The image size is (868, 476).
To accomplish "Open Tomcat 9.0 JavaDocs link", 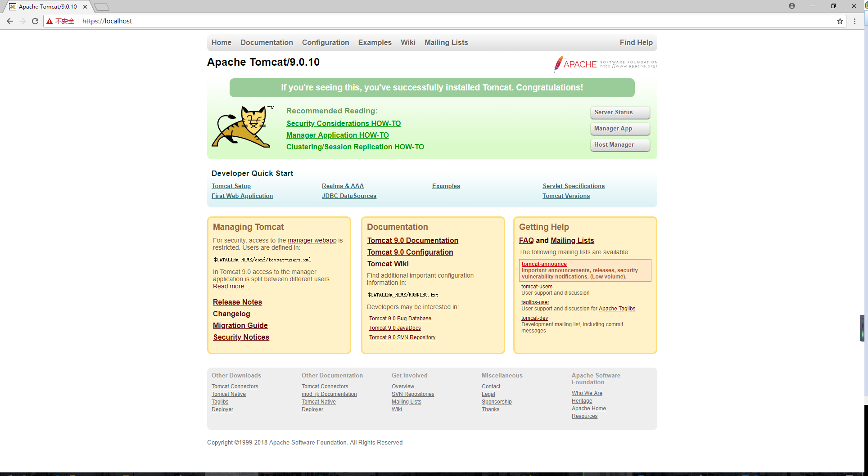I will click(x=395, y=328).
